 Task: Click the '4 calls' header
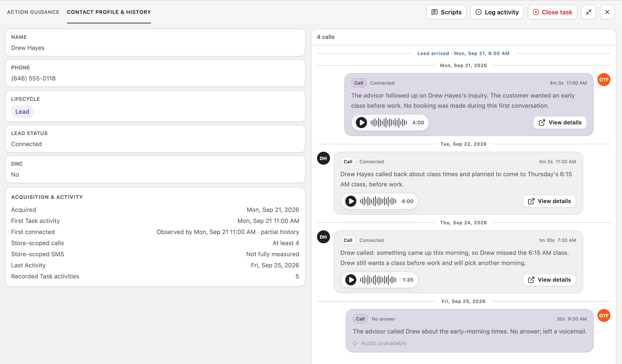point(326,37)
